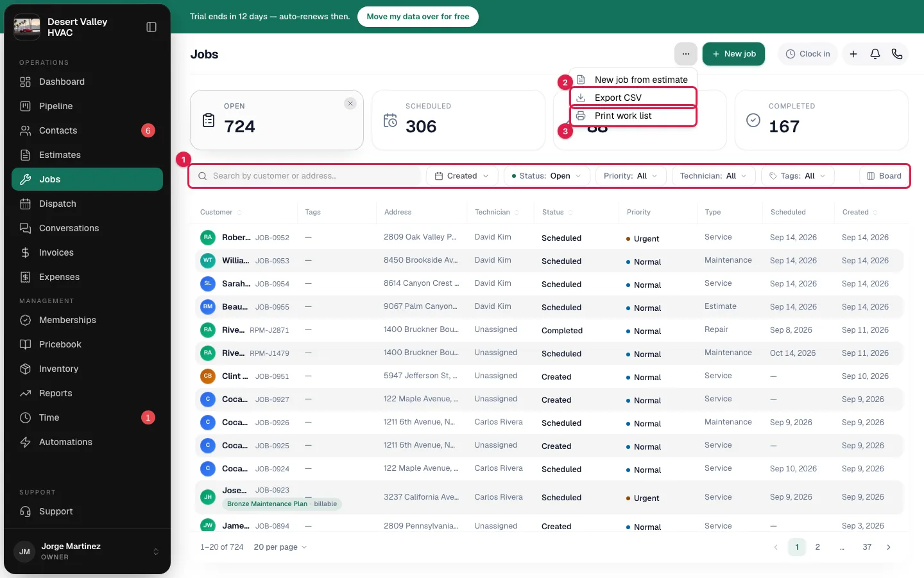This screenshot has width=924, height=578.
Task: Open Conversations from sidebar
Action: click(x=87, y=228)
